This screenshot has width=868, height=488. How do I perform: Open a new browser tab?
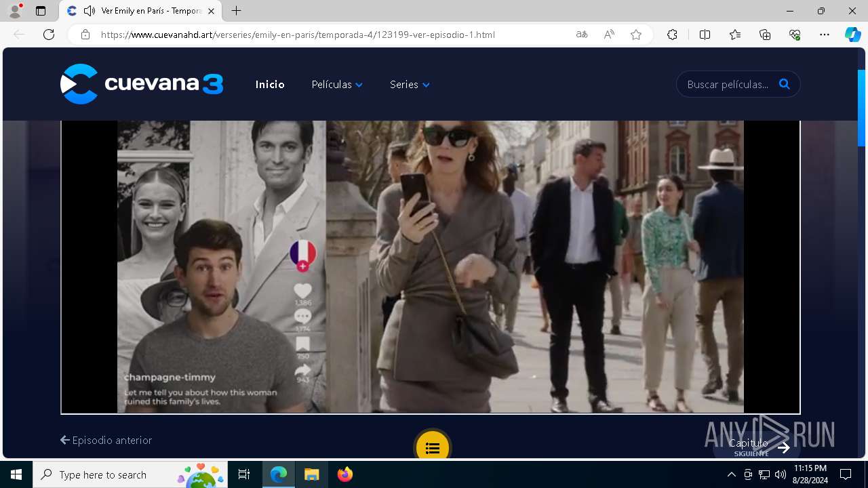coord(236,11)
